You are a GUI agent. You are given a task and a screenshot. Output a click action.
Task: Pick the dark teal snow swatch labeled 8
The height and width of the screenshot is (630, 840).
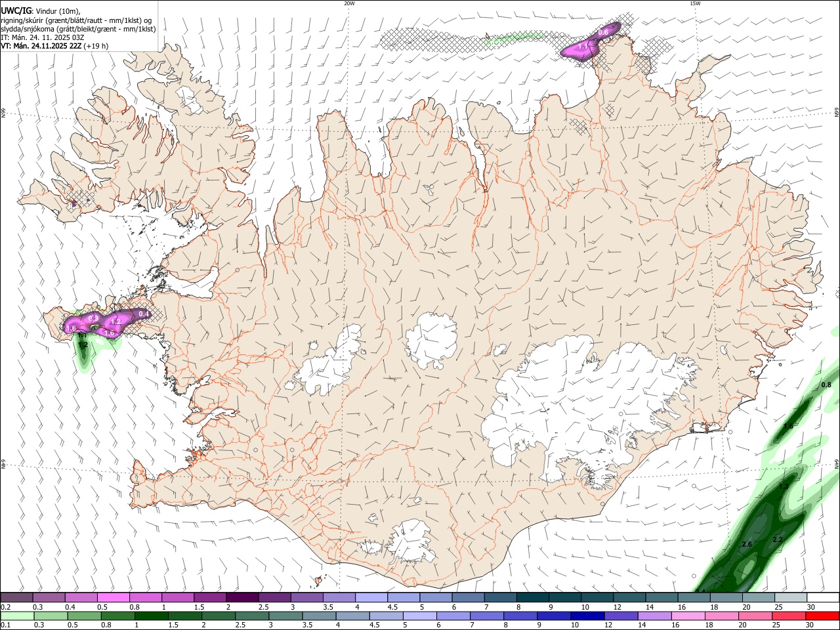coord(533,597)
